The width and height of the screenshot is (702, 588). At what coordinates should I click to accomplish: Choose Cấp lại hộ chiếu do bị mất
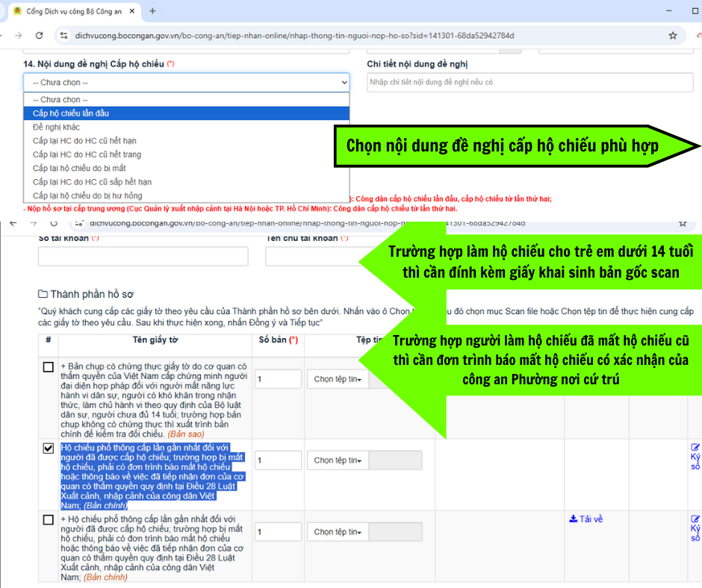coord(186,168)
